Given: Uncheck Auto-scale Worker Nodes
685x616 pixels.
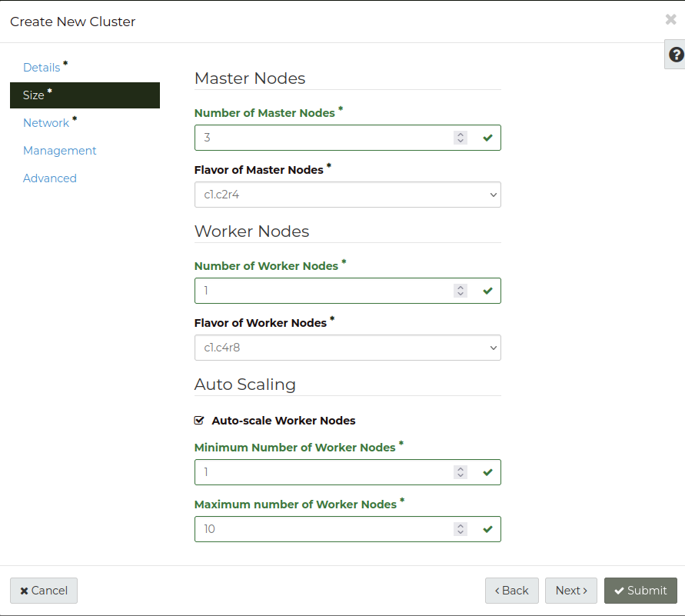Looking at the screenshot, I should pos(199,420).
